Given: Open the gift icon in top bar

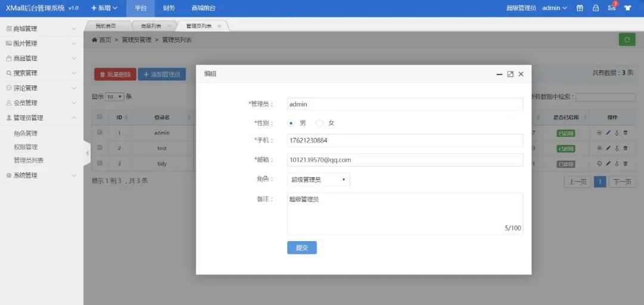Looking at the screenshot, I should tap(580, 8).
